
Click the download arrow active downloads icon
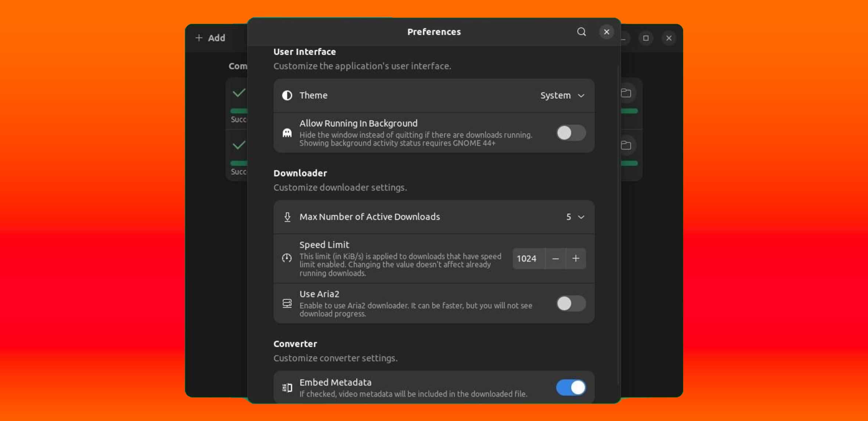[287, 216]
